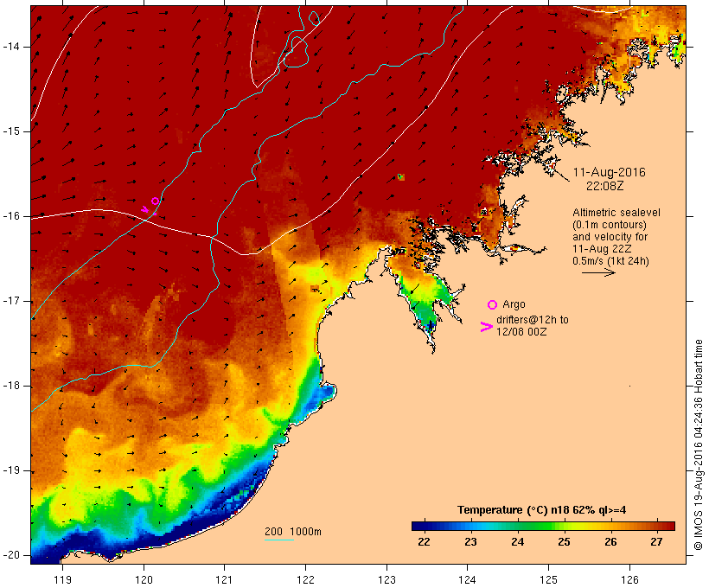Click the latitude label '-20'

tap(11, 555)
